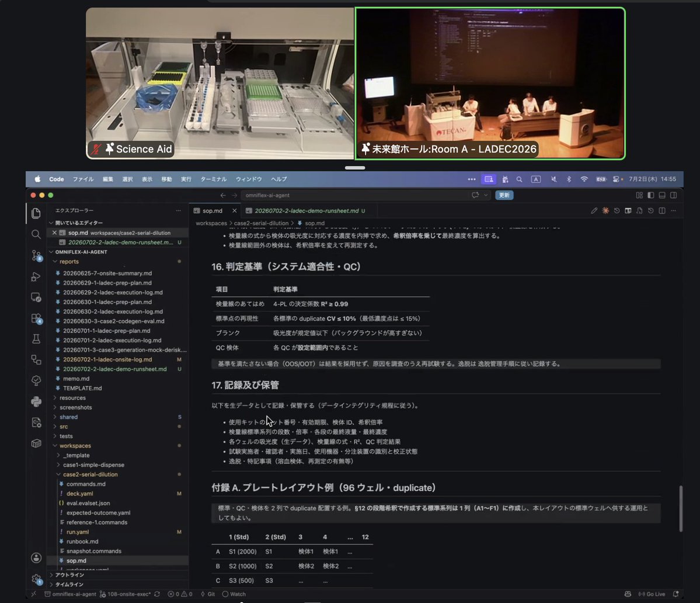700x603 pixels.
Task: Open the notifications bell in status bar
Action: click(675, 594)
